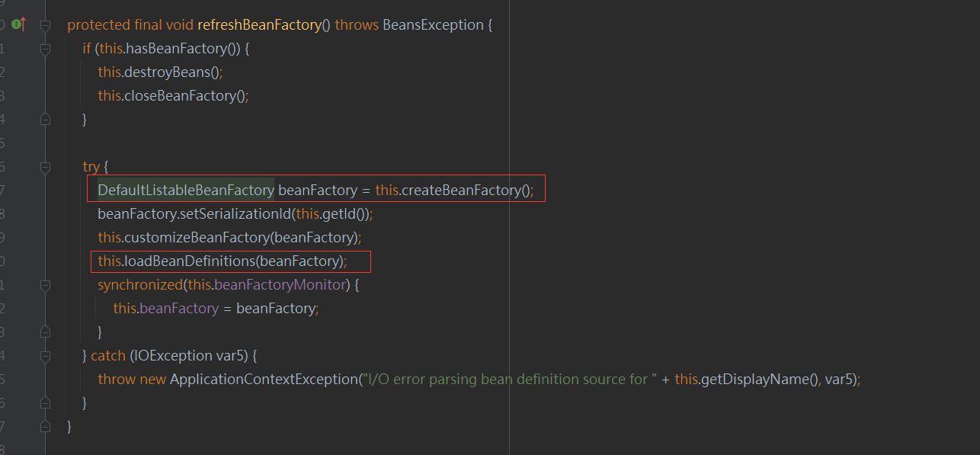This screenshot has height=455, width=980.
Task: Collapse the synchronized block fold marker
Action: pyautogui.click(x=45, y=285)
